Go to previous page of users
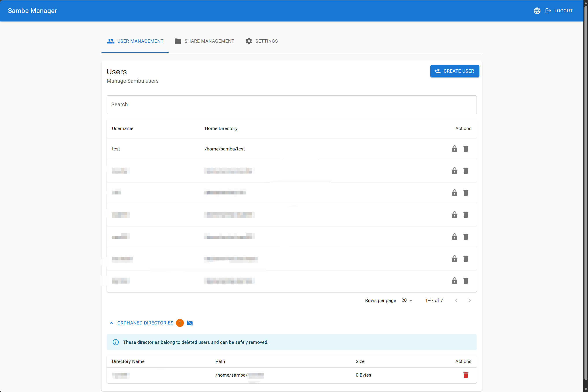 pyautogui.click(x=456, y=300)
